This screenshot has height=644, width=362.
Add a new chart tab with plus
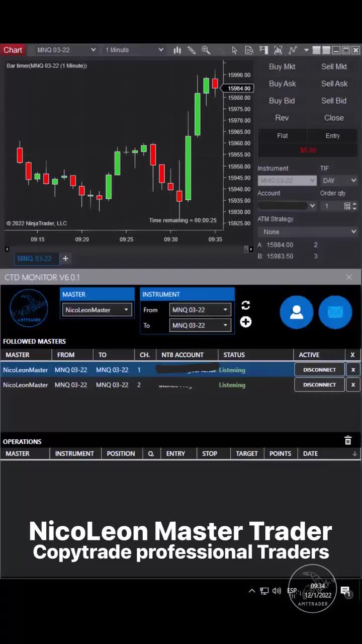point(65,259)
